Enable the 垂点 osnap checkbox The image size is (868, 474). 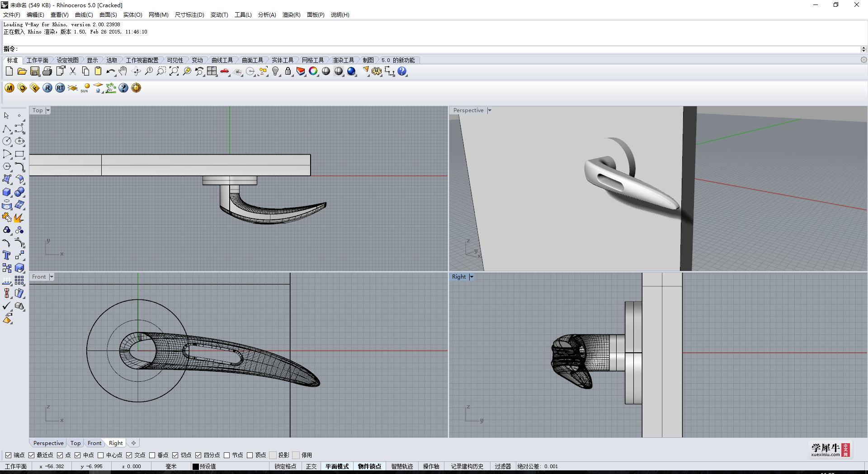[x=152, y=455]
